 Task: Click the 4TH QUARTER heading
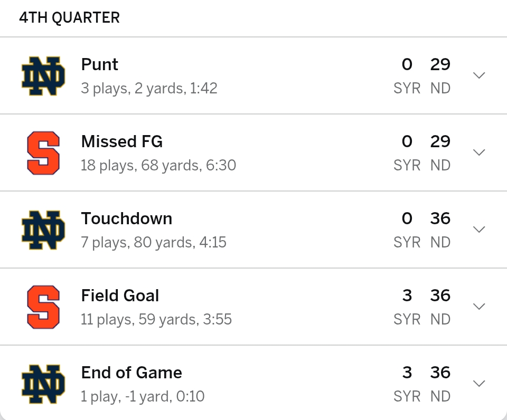[69, 18]
